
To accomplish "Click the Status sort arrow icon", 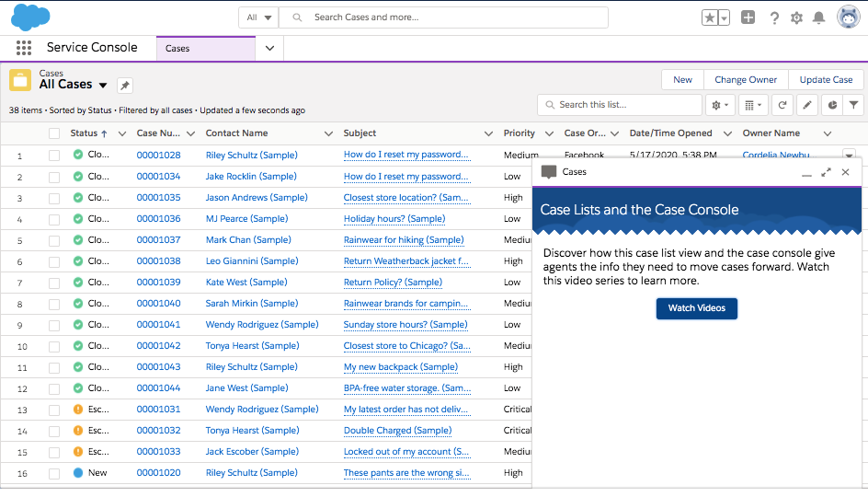I will coord(104,133).
